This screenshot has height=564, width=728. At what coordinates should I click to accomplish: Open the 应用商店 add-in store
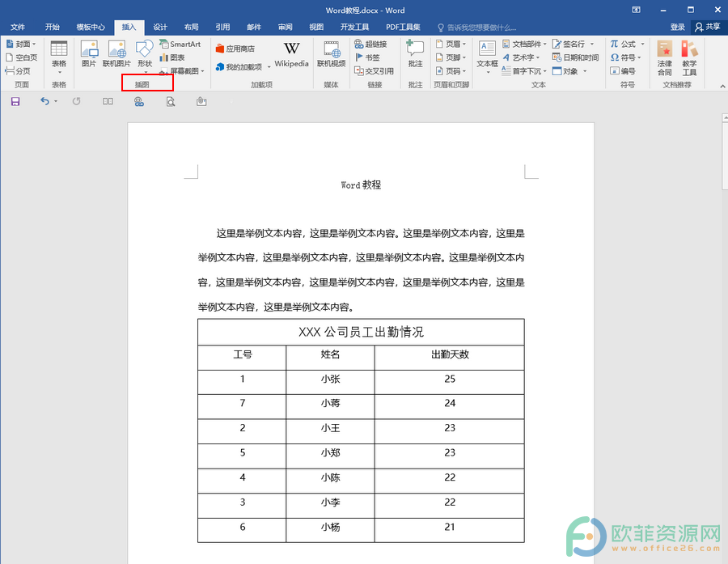pyautogui.click(x=235, y=49)
